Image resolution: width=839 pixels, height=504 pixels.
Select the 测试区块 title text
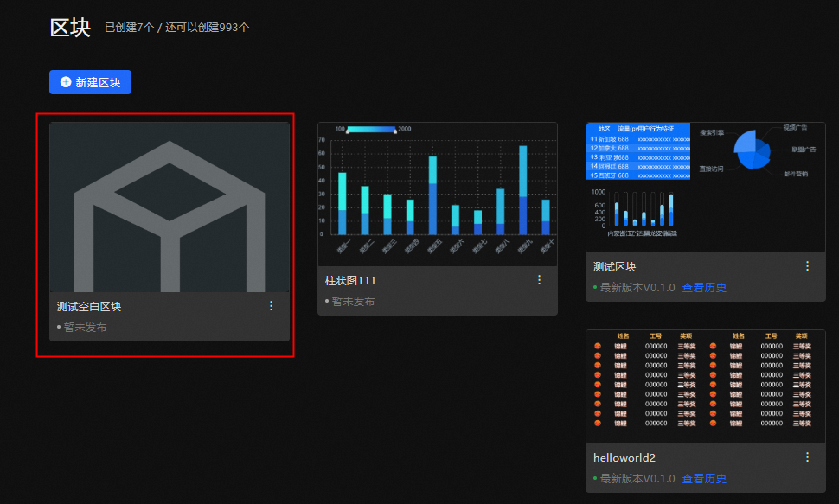pyautogui.click(x=614, y=267)
